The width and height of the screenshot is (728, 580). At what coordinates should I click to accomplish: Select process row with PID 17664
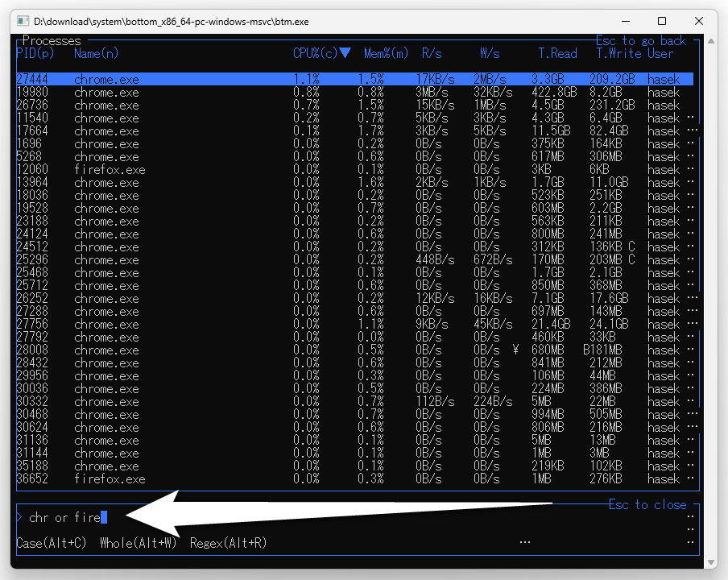354,131
